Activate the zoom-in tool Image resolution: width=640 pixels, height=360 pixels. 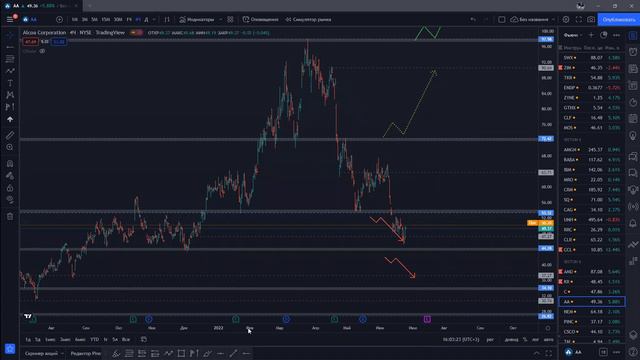(10, 147)
